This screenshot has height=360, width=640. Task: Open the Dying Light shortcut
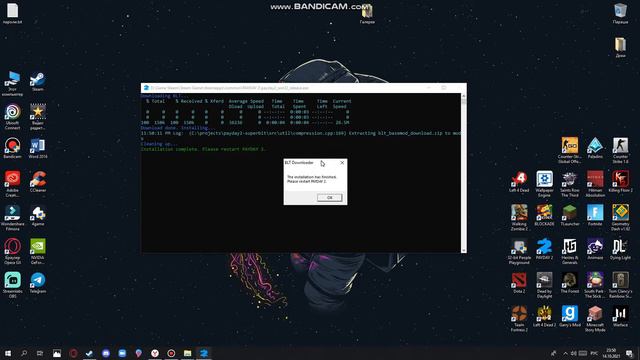[620, 249]
